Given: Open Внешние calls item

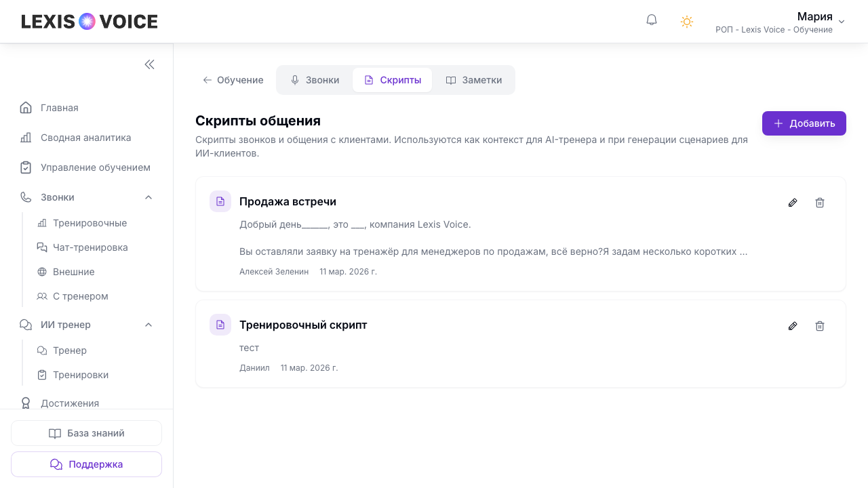Looking at the screenshot, I should [x=95, y=272].
